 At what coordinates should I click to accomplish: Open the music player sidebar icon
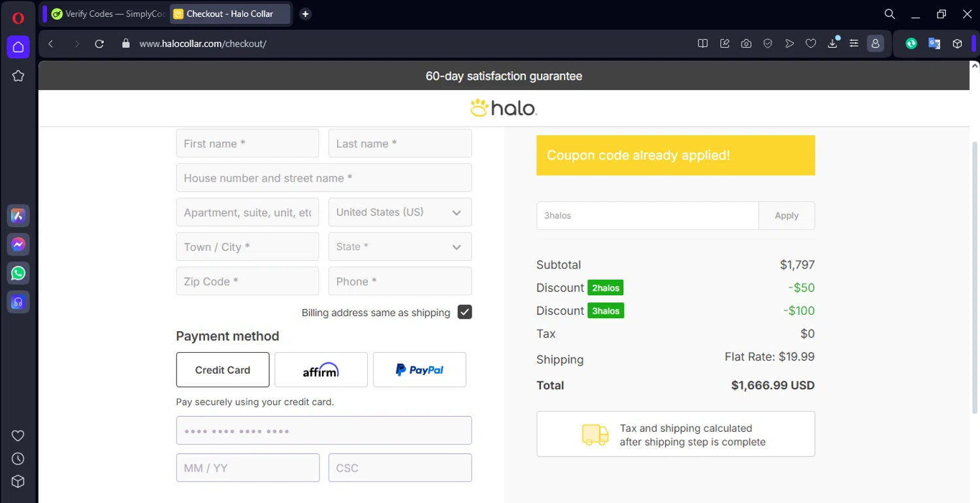tap(18, 302)
